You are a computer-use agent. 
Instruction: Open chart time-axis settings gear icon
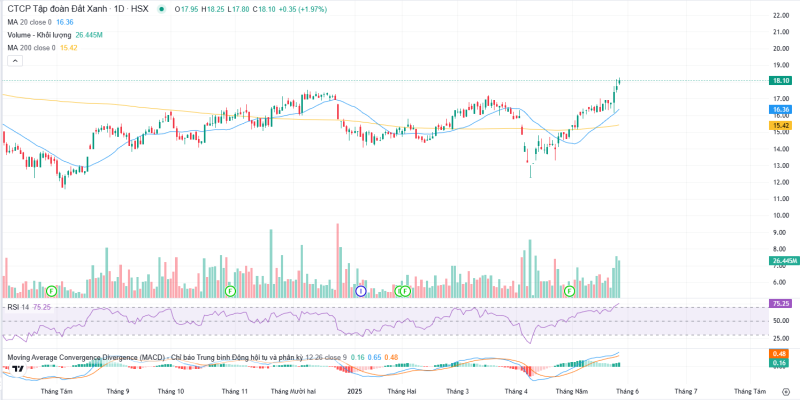[785, 391]
